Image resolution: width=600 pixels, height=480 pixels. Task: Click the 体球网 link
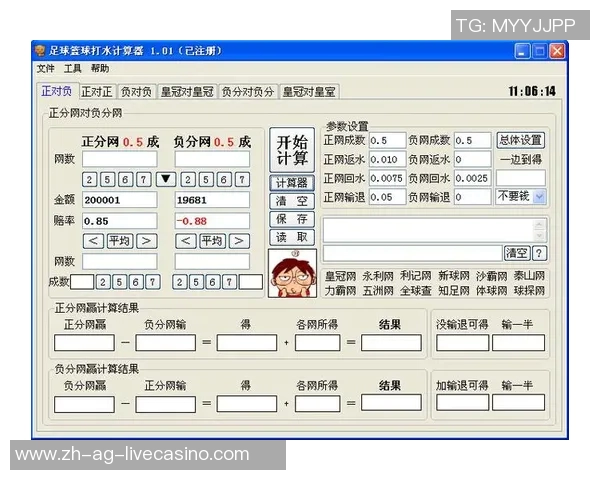491,291
